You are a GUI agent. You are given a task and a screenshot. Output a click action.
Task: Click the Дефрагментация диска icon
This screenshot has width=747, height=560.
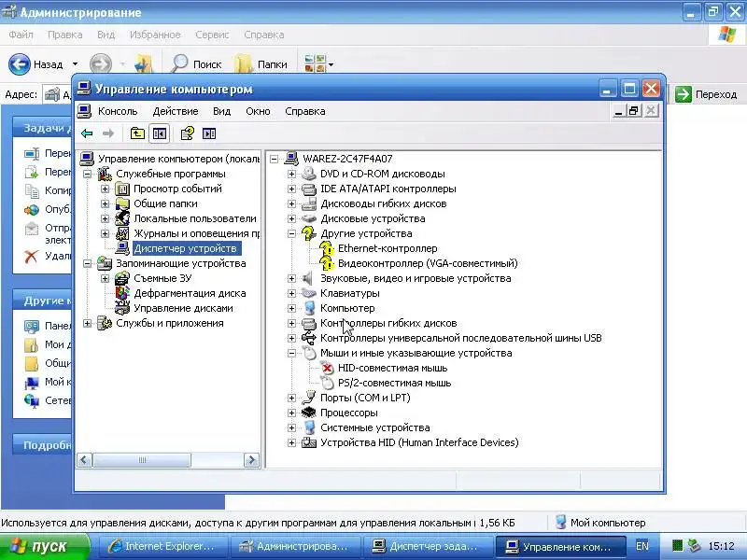point(122,293)
